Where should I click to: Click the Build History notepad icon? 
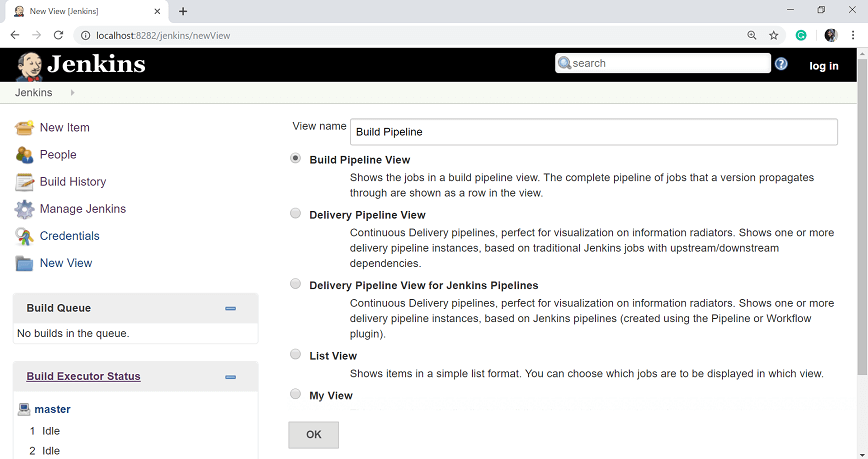pyautogui.click(x=24, y=182)
